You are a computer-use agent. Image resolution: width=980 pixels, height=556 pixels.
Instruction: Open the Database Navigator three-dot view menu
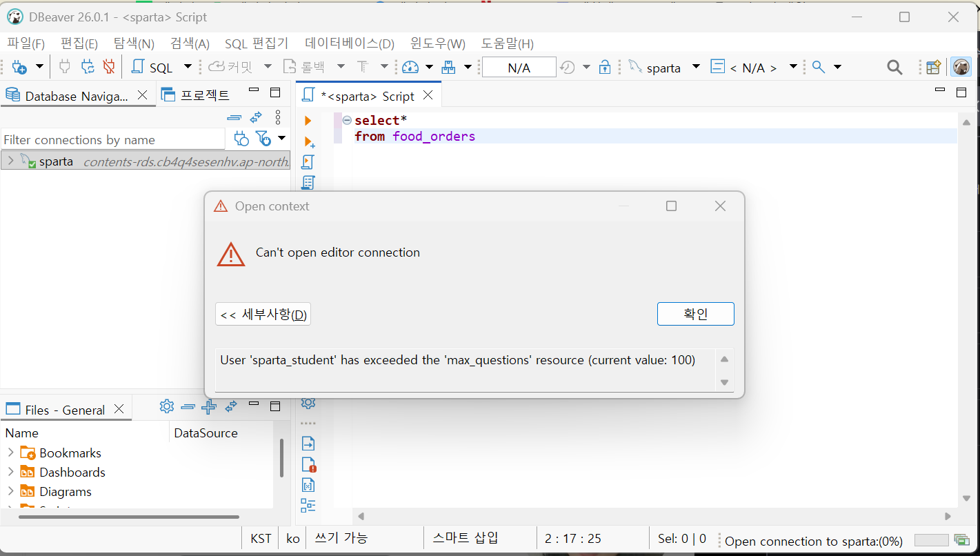pos(278,117)
